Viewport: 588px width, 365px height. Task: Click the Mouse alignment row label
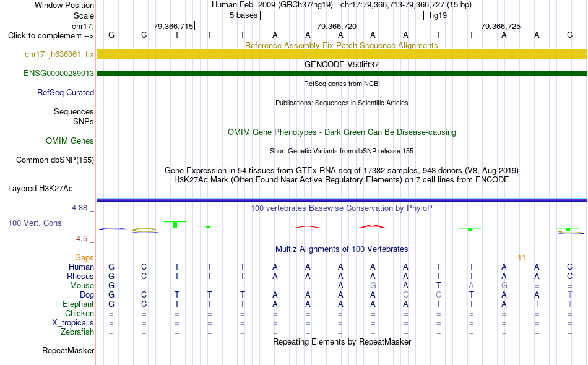pos(82,286)
